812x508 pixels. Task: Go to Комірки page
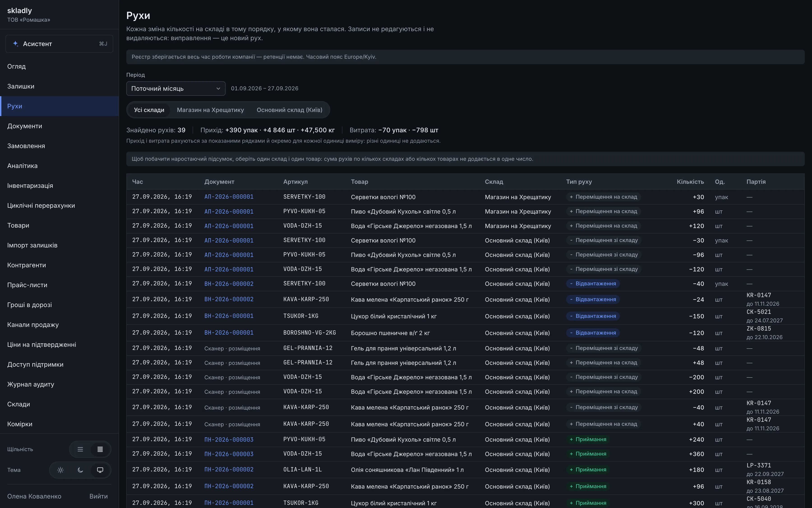point(59,424)
